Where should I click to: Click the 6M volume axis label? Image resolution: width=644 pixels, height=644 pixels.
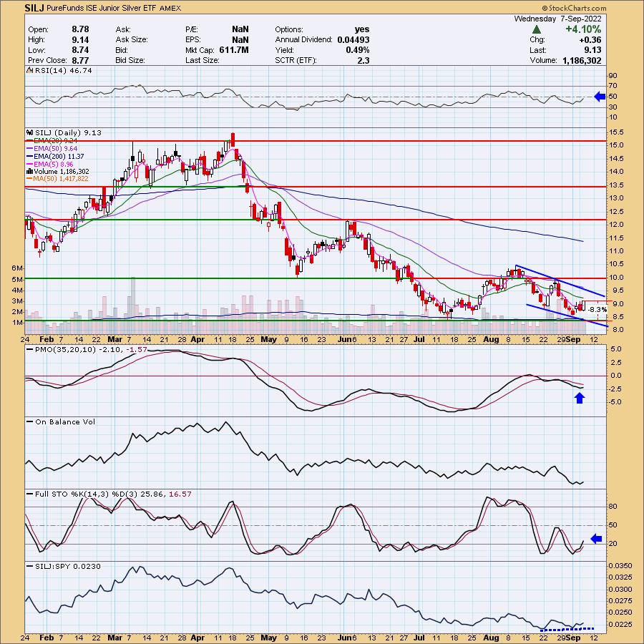17,268
